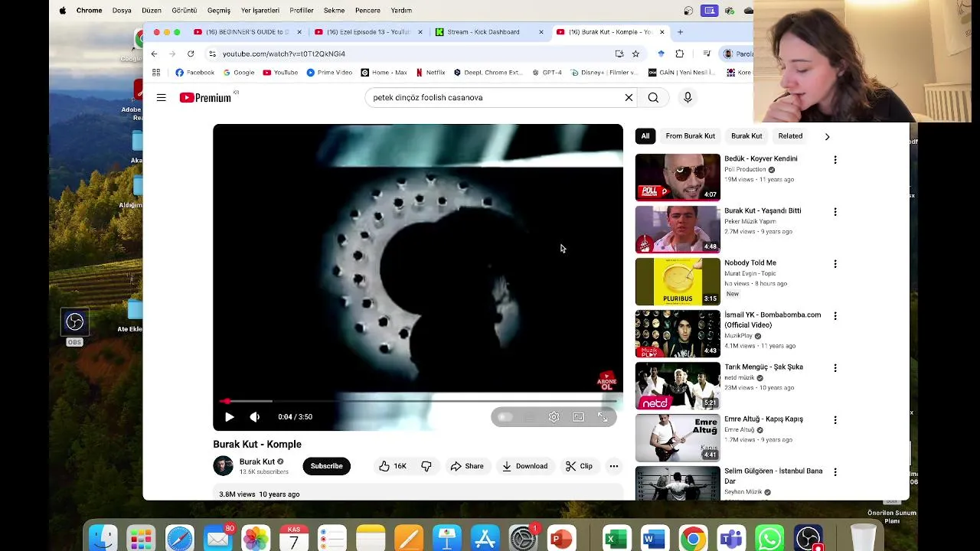This screenshot has width=980, height=551.
Task: Open options for Emre Altuğ - Kapış Kapış
Action: pyautogui.click(x=835, y=420)
